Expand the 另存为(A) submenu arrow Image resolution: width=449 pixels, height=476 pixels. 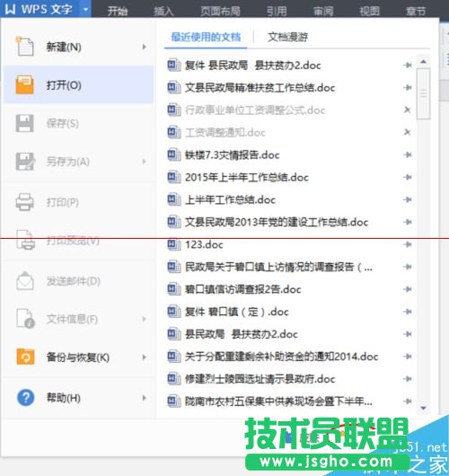145,162
